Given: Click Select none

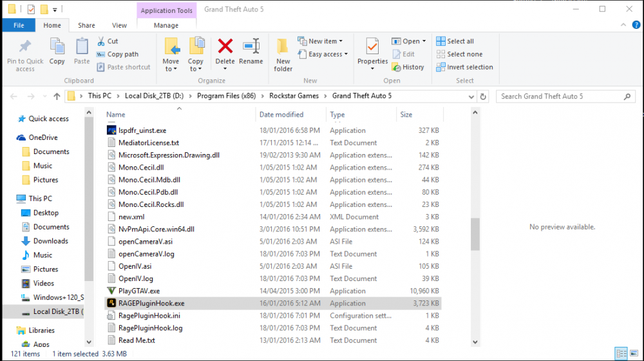Looking at the screenshot, I should (x=459, y=54).
